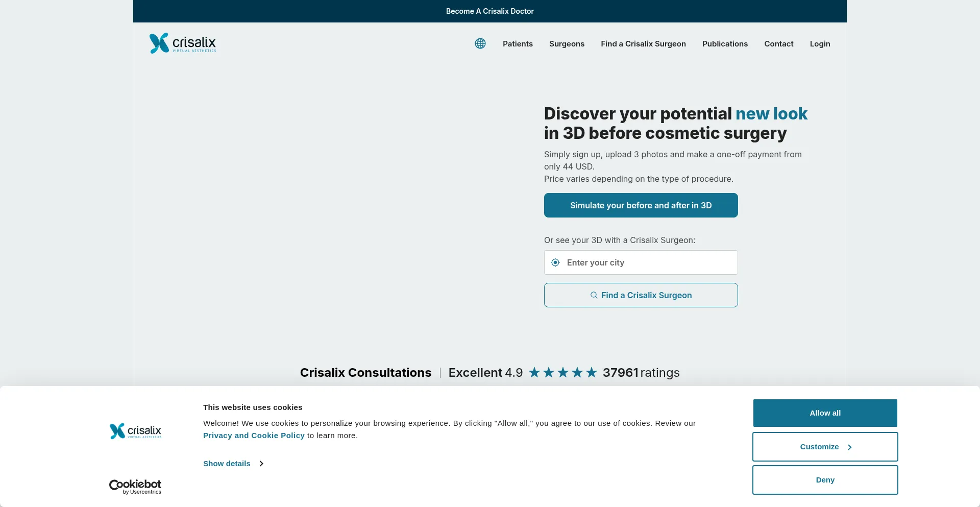Click the 37961 ratings text
This screenshot has width=980, height=507.
[x=641, y=373]
